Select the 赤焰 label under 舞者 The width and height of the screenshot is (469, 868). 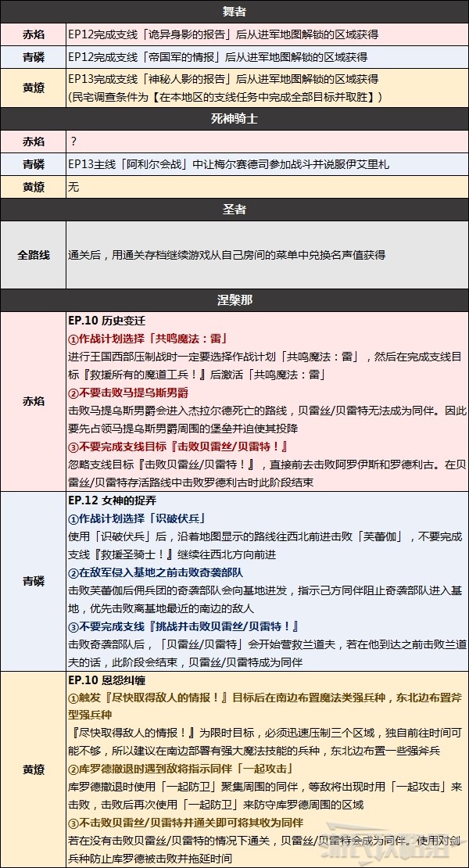click(x=33, y=35)
